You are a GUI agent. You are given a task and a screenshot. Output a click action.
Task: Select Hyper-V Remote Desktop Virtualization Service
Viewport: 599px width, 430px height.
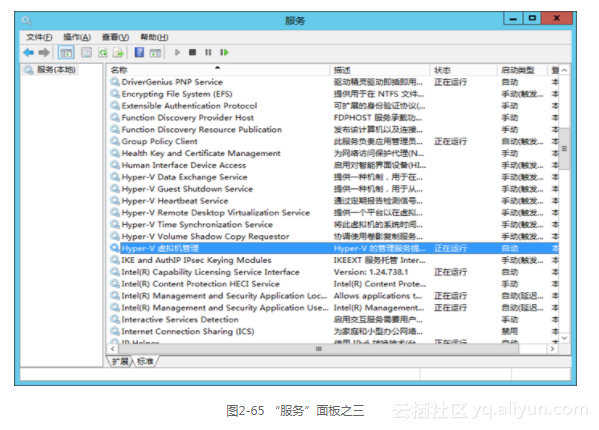tap(334, 212)
